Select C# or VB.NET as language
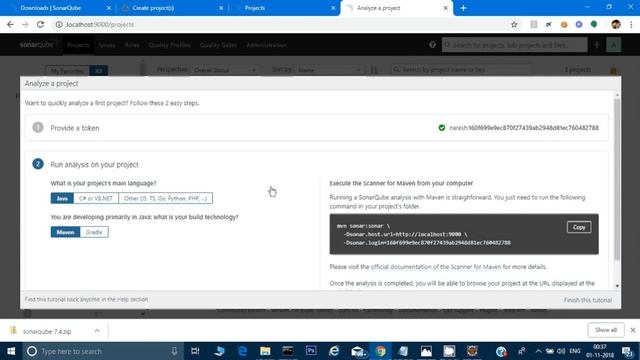Viewport: 640px width, 360px height. [96, 198]
